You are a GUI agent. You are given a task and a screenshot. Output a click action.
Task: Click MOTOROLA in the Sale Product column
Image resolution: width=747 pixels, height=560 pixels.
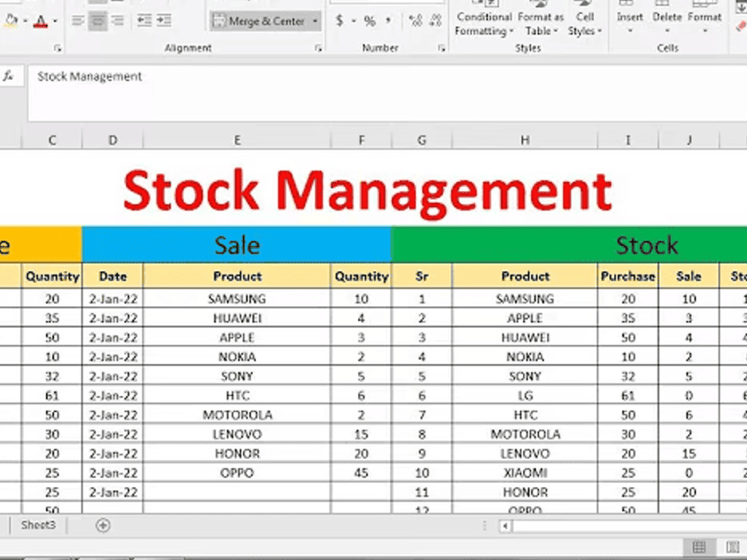tap(237, 414)
